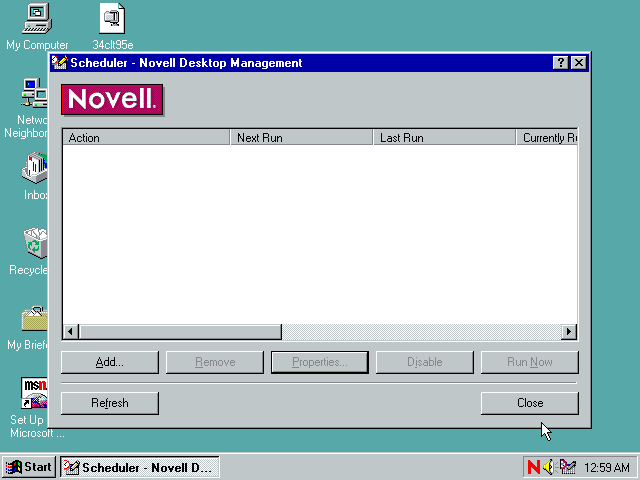
Task: Sort by the Next Run column header
Action: (x=302, y=138)
